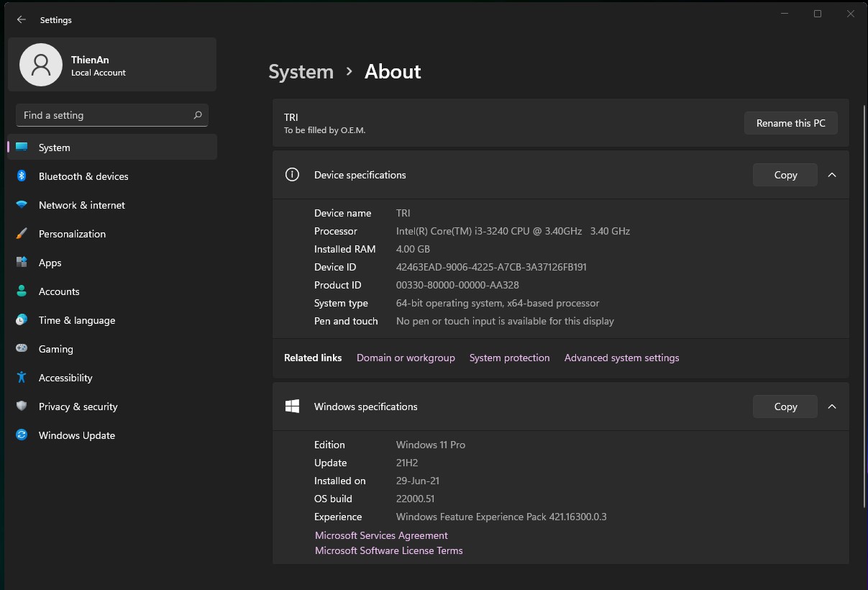Click the Windows logo beside Windows specifications
The height and width of the screenshot is (590, 868).
click(292, 407)
